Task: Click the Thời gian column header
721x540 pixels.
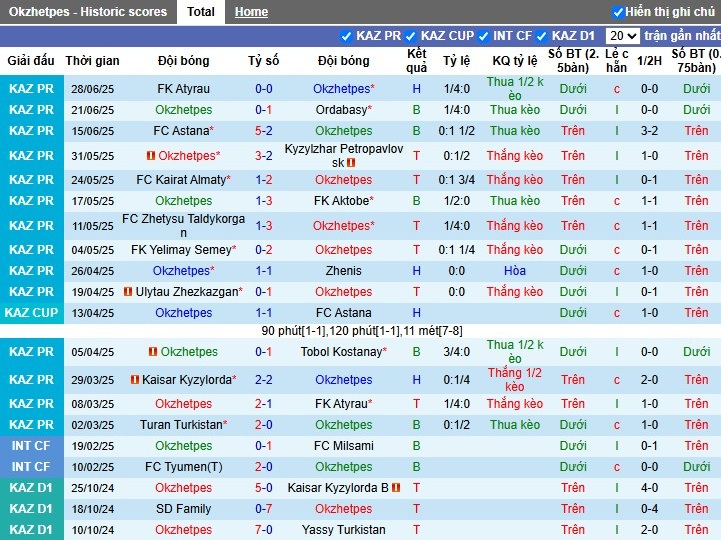Action: [x=92, y=61]
